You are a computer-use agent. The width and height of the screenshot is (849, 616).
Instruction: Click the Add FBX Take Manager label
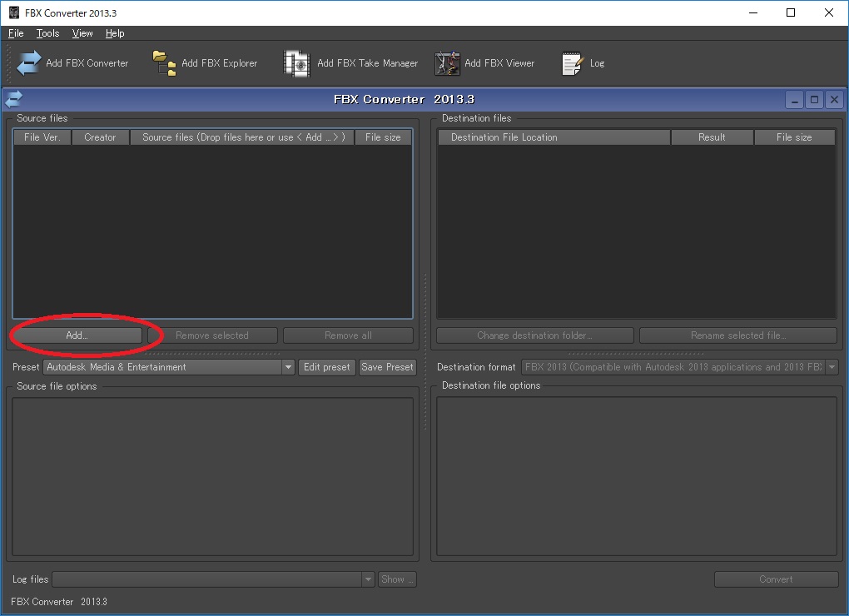[x=368, y=63]
